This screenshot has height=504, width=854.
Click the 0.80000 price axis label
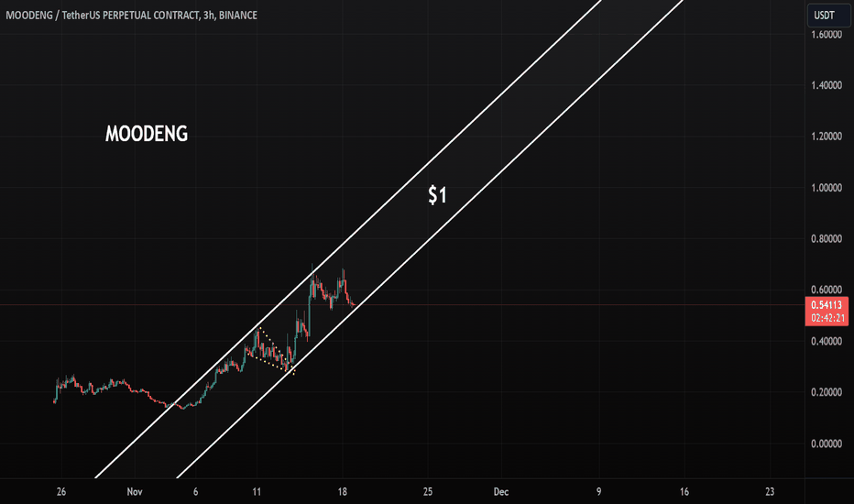pos(827,238)
